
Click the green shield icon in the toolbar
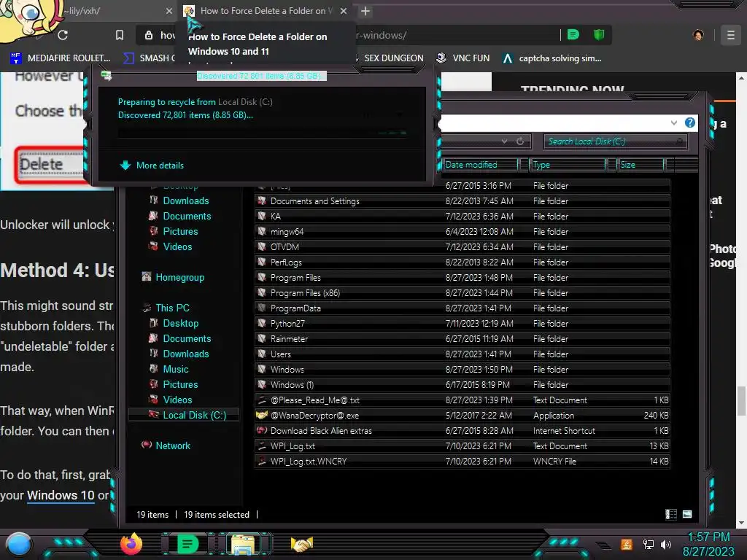(599, 34)
